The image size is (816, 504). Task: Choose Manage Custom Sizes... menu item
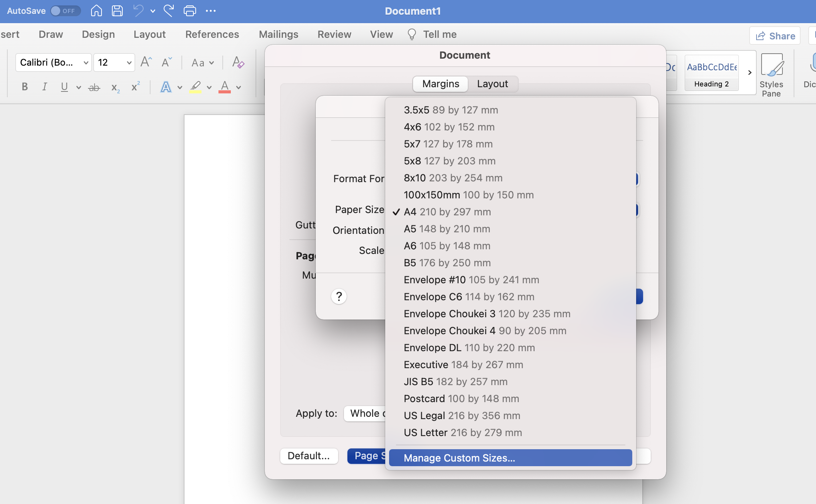tap(510, 458)
